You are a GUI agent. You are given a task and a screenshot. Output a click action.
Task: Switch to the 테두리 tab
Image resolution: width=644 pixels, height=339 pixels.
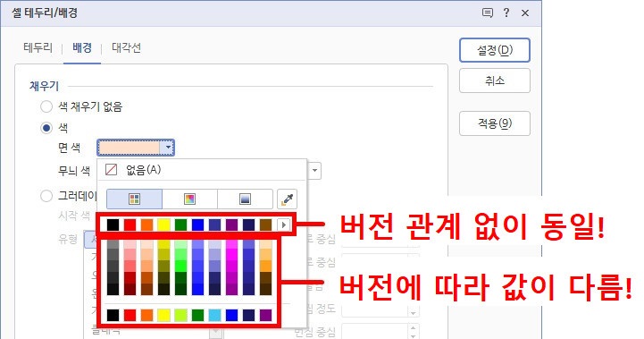click(38, 47)
